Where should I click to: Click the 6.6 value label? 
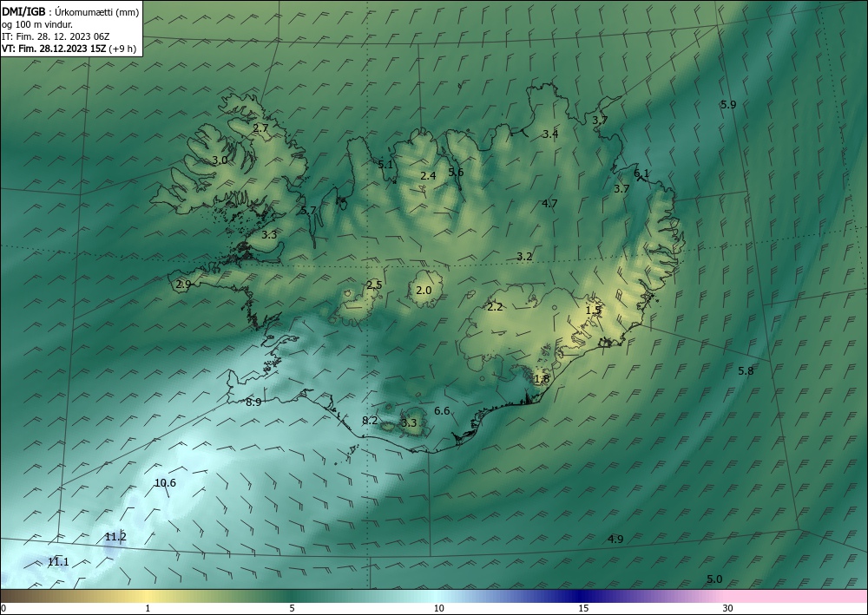(x=442, y=410)
